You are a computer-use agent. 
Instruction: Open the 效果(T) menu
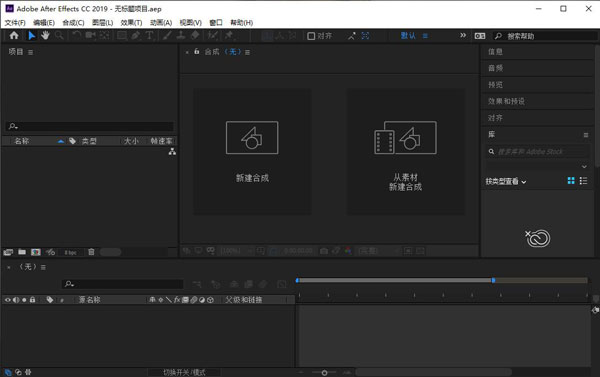[x=131, y=23]
